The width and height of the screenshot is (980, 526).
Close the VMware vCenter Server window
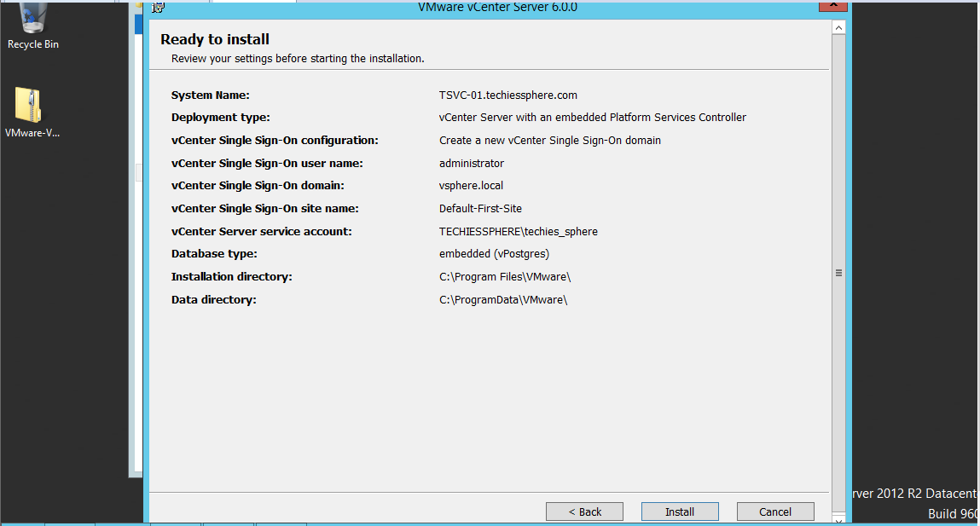coord(833,6)
